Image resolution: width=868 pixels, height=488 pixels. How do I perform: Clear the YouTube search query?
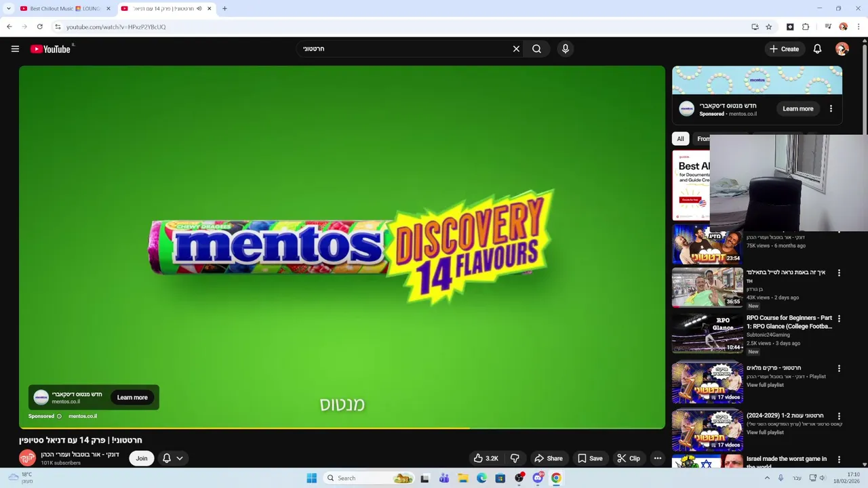[516, 49]
